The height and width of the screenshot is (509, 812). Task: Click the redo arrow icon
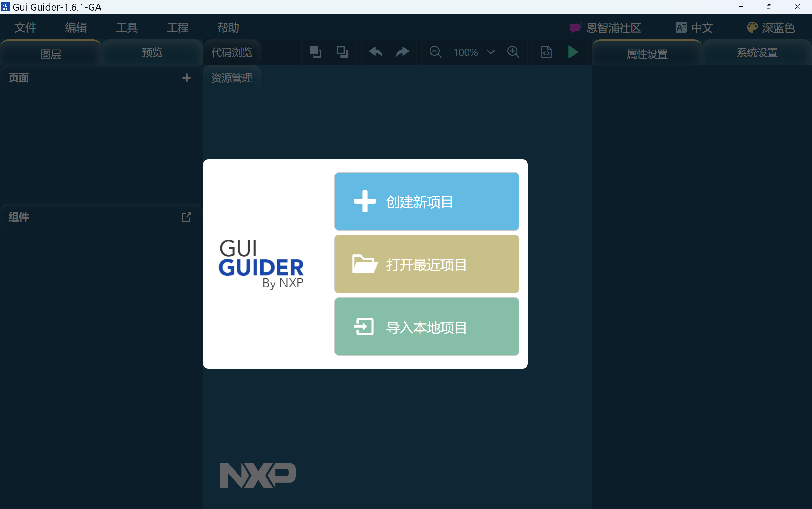pos(402,52)
